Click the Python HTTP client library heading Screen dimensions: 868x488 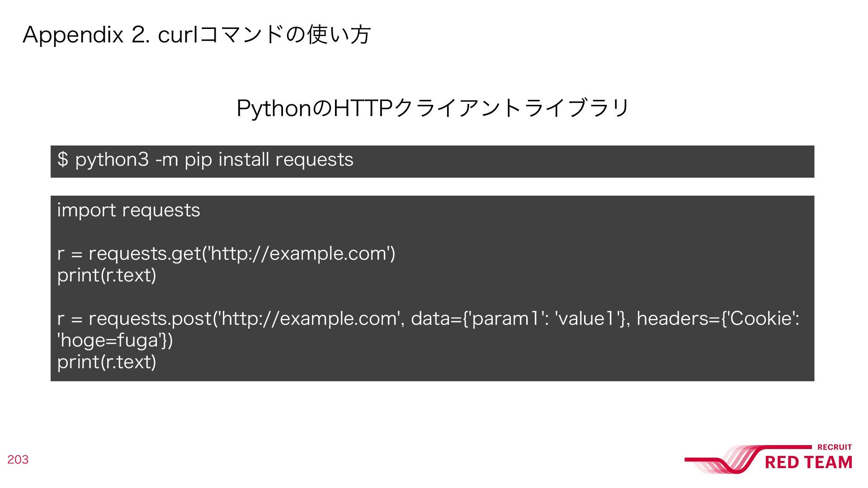433,108
